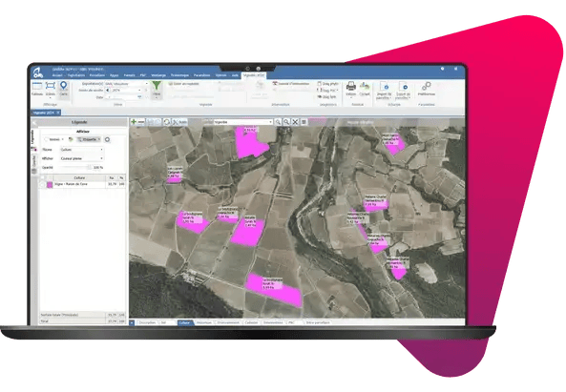
Task: Switch to the Historique bottom tab
Action: [x=204, y=322]
